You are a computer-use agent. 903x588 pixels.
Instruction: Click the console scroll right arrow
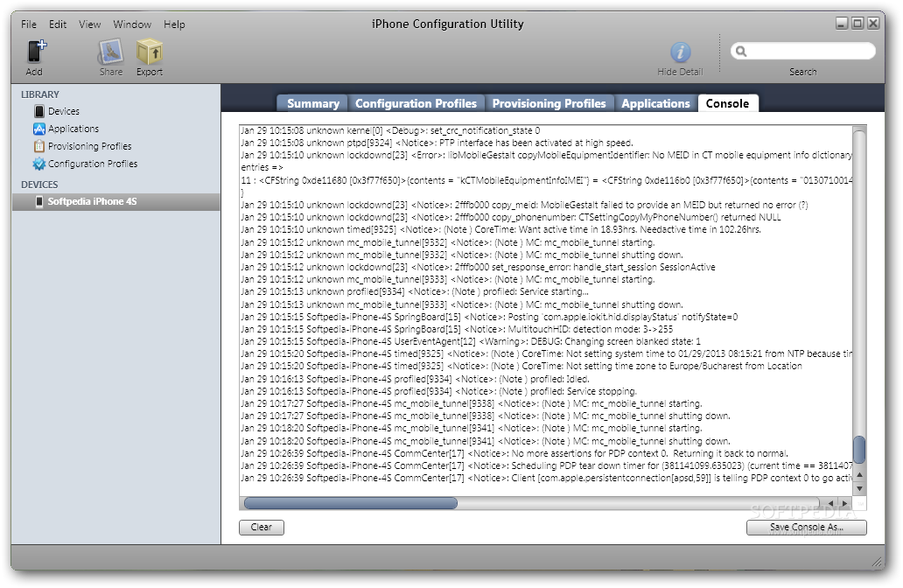coord(845,503)
